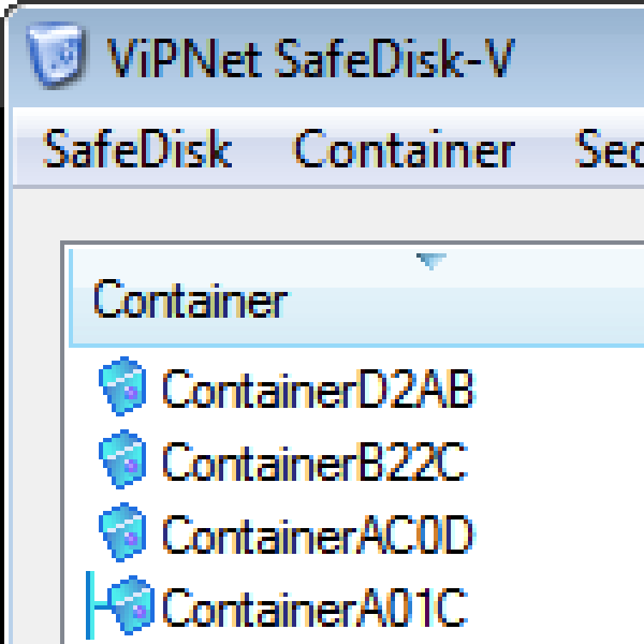The width and height of the screenshot is (644, 644).
Task: Click the ViPNet SafeDisk-V window title text
Action: click(x=309, y=58)
